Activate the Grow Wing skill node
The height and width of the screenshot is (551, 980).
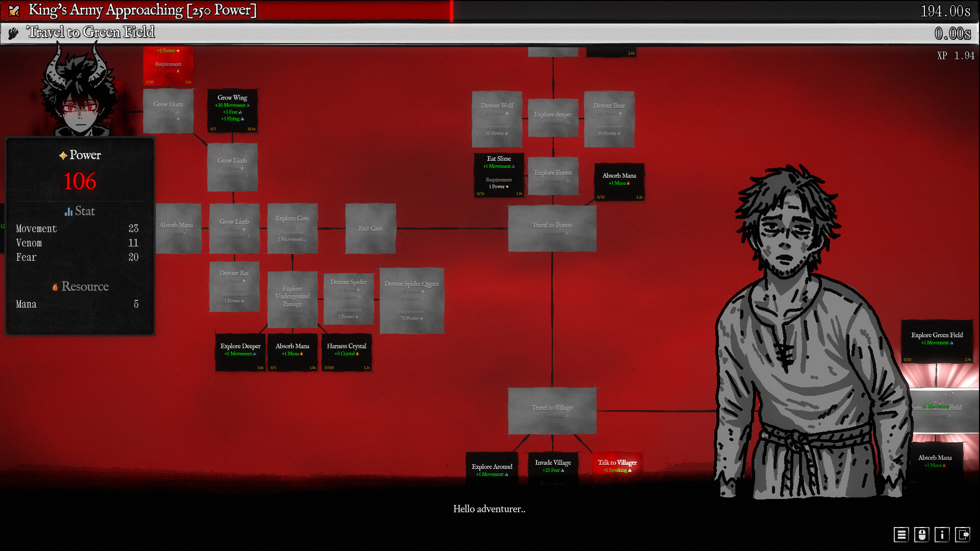click(x=232, y=110)
